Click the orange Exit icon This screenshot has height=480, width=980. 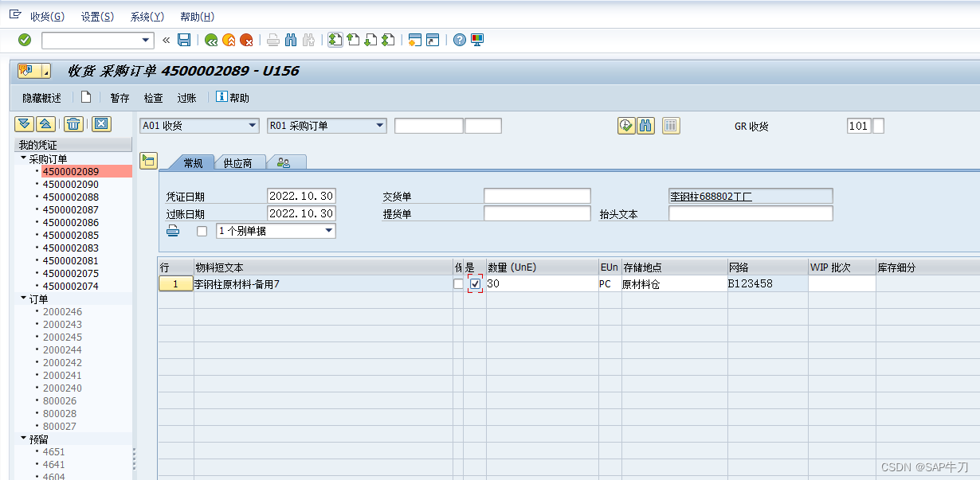(x=229, y=40)
